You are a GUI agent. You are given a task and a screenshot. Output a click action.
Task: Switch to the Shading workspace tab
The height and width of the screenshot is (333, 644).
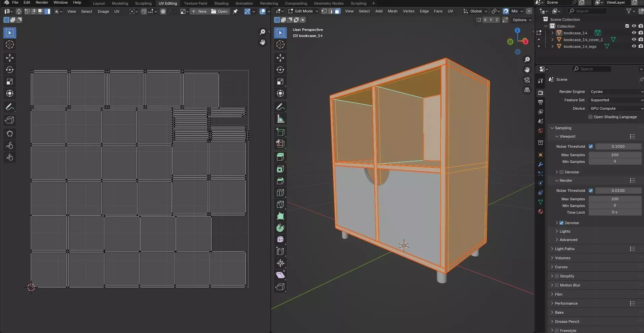[221, 3]
